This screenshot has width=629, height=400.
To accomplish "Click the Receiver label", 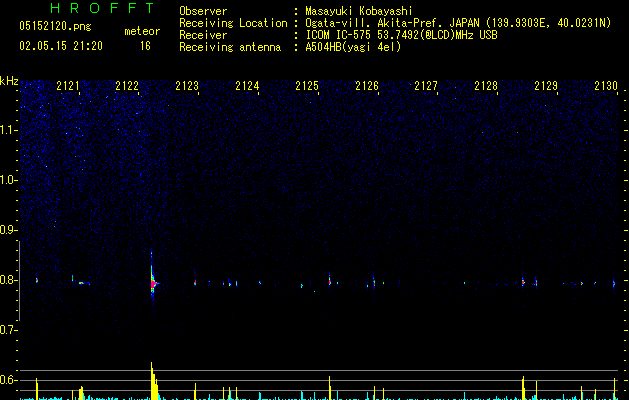I will pyautogui.click(x=203, y=35).
